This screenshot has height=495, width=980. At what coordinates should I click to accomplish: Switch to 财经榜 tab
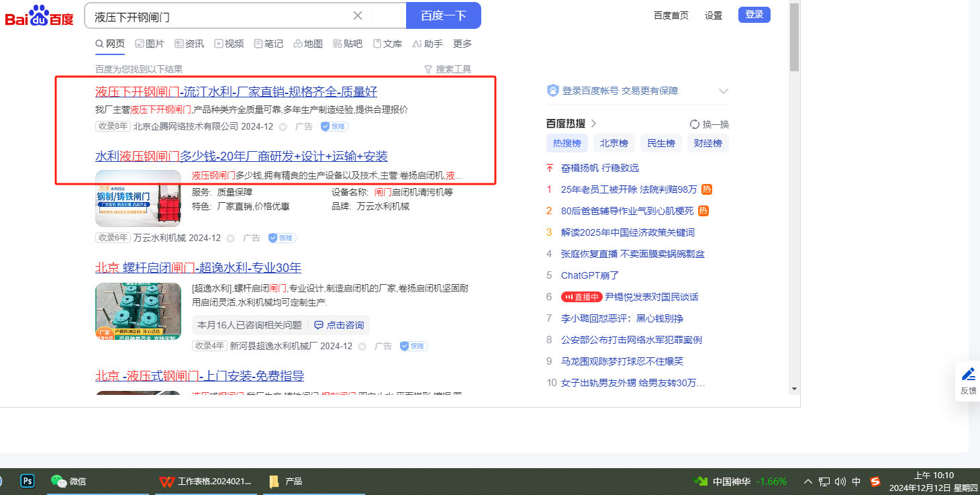tap(708, 143)
